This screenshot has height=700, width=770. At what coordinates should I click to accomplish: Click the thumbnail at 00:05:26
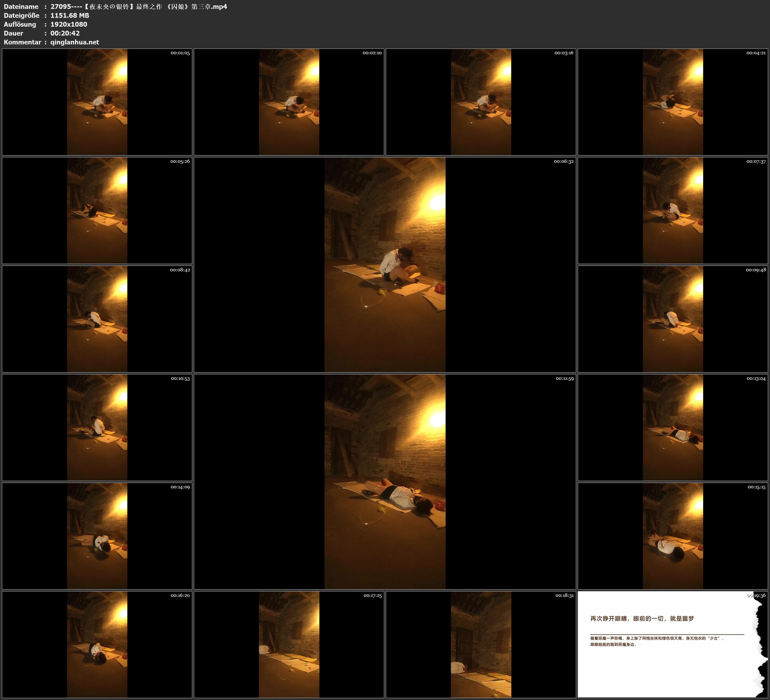(x=97, y=210)
